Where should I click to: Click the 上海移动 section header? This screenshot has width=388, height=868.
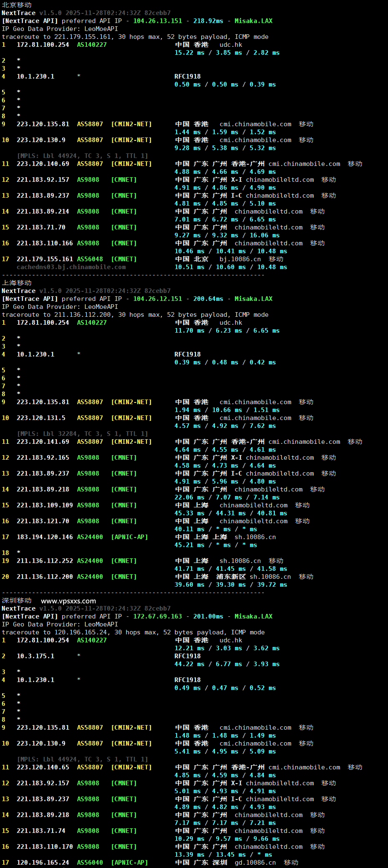(x=17, y=283)
